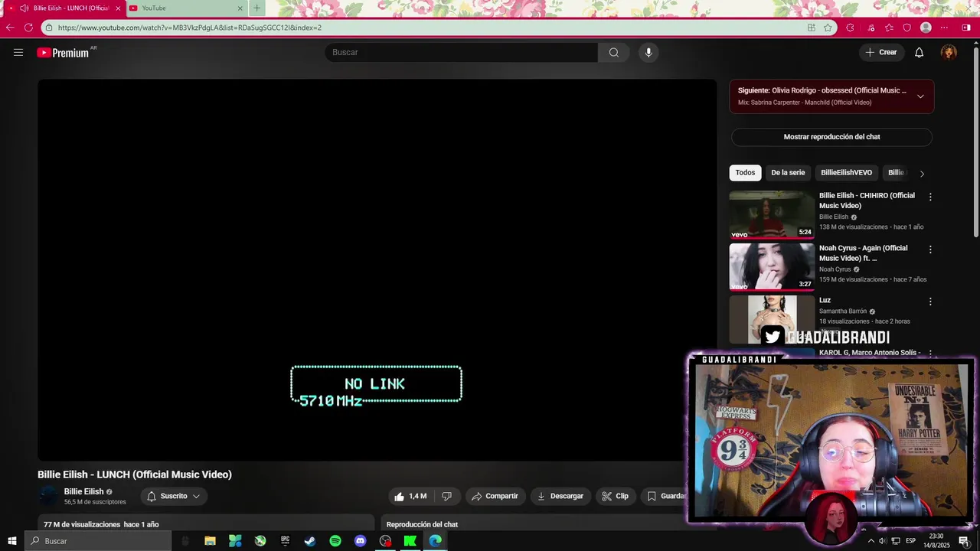Select the De la serie chip
980x551 pixels.
coord(788,173)
